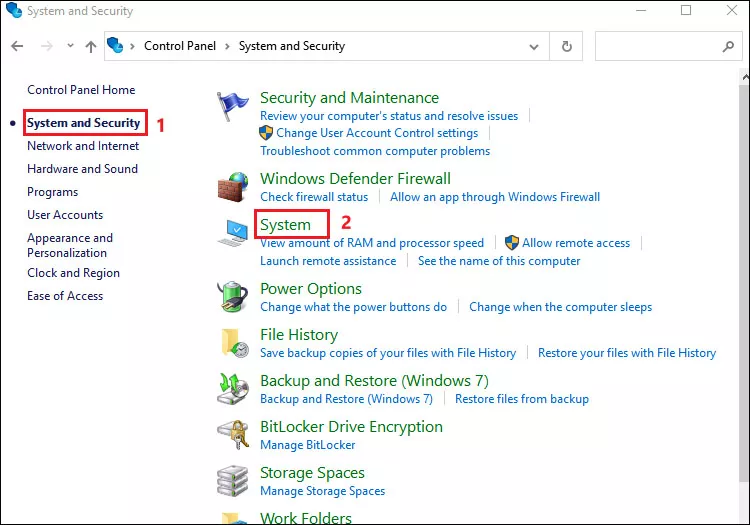Click See the name of this computer
750x525 pixels.
click(499, 261)
